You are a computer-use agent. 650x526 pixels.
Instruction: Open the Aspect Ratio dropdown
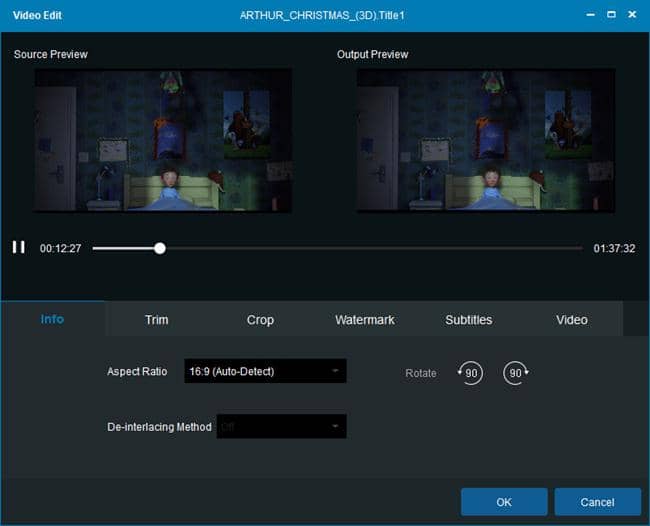[x=265, y=371]
